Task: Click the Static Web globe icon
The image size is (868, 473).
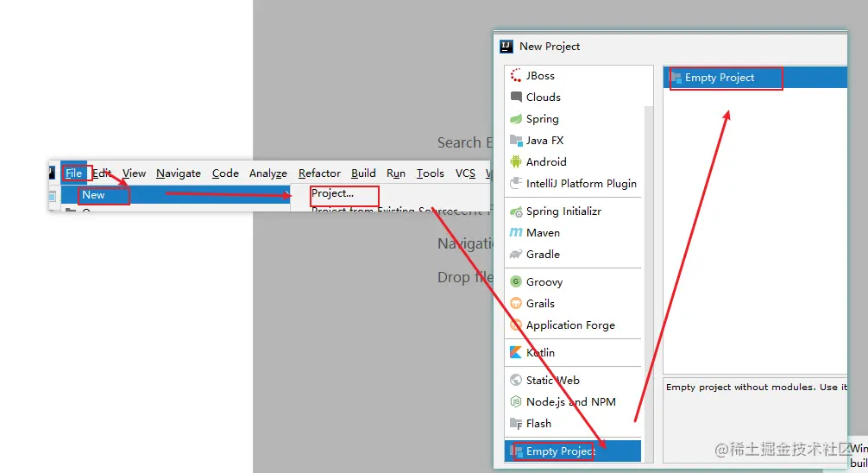Action: (516, 380)
